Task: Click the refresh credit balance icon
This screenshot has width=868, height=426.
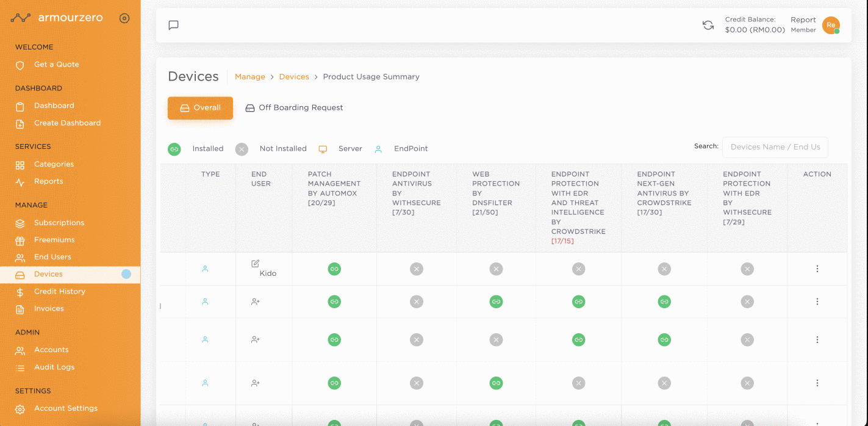Action: tap(708, 25)
